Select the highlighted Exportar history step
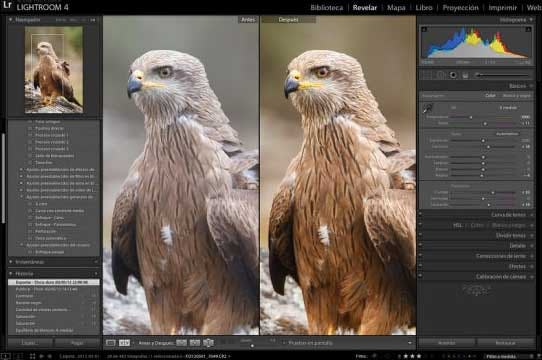The width and height of the screenshot is (542, 360). 54,282
